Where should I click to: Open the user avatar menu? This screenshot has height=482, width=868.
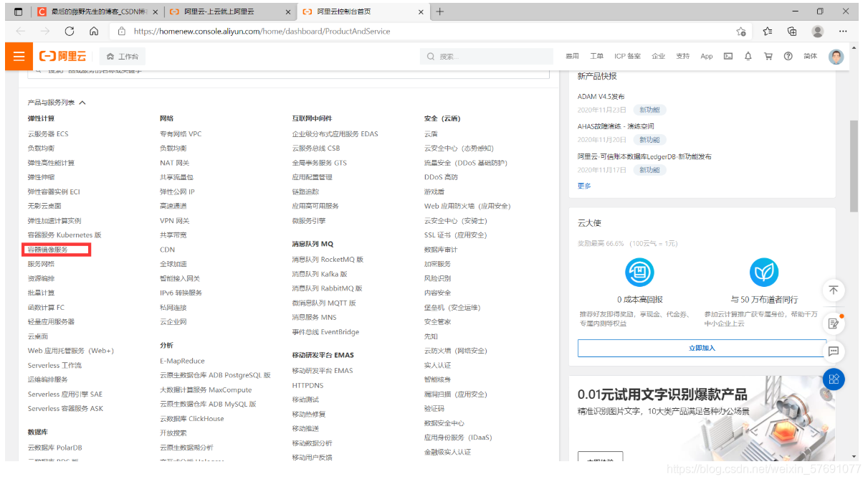coord(836,56)
